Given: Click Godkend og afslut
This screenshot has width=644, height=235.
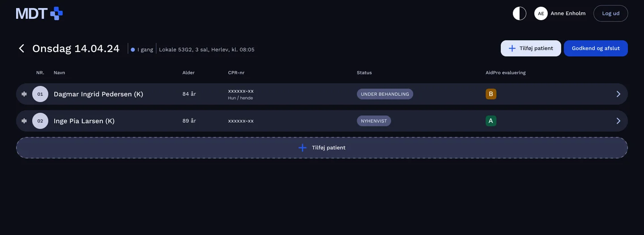Looking at the screenshot, I should click(596, 48).
